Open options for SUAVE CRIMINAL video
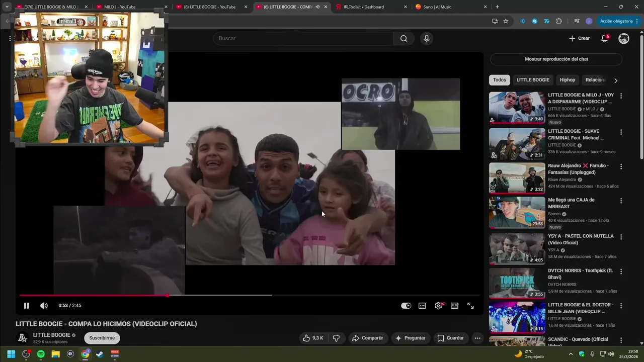The image size is (644, 362). (621, 132)
